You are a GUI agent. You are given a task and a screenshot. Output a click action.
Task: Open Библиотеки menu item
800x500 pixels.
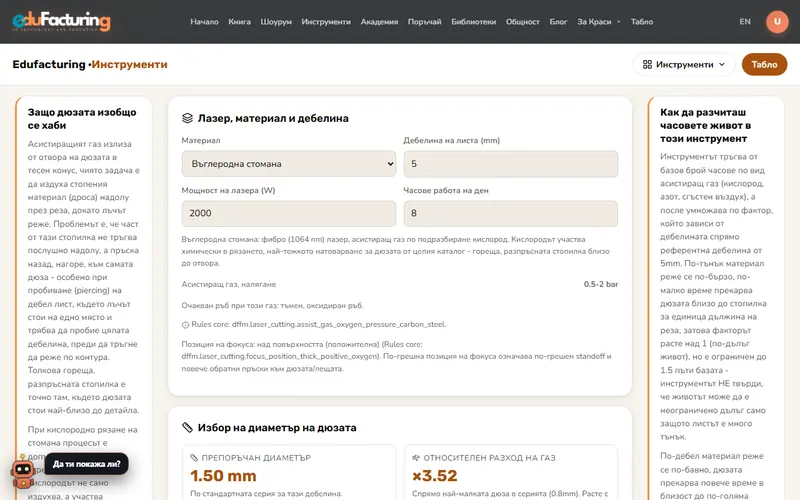pyautogui.click(x=473, y=21)
